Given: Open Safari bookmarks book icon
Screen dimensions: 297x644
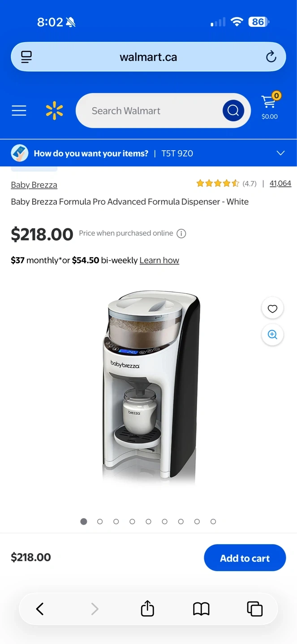Looking at the screenshot, I should point(201,609).
